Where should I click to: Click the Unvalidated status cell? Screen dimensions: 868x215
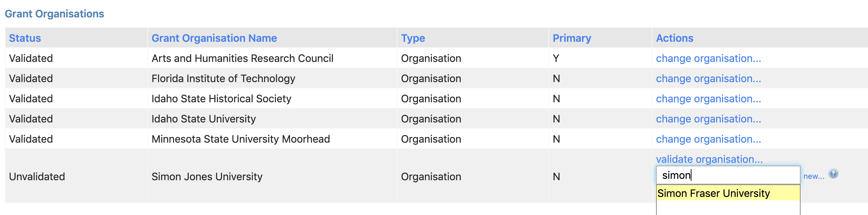click(x=37, y=177)
